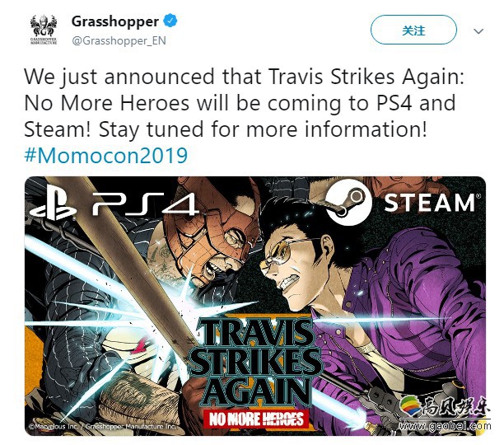504x445 pixels.
Task: Click the Travis Strikes Again title logo
Action: point(255,363)
